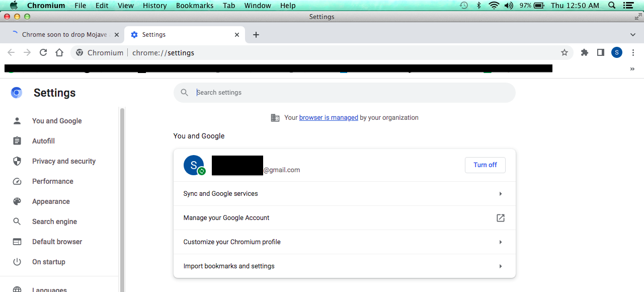
Task: Follow the browser is managed link
Action: click(329, 118)
